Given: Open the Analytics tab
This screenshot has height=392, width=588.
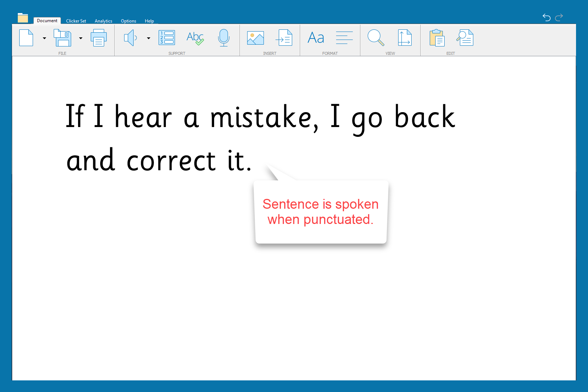Looking at the screenshot, I should (x=103, y=21).
